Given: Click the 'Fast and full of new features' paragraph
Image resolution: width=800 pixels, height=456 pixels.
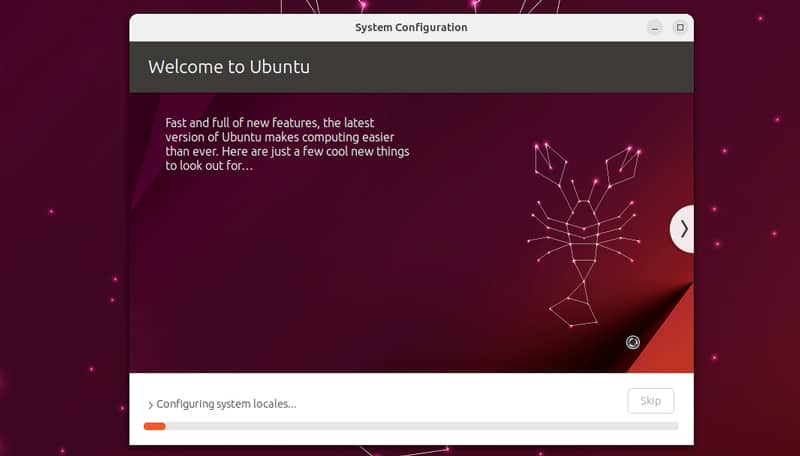Looking at the screenshot, I should [287, 144].
